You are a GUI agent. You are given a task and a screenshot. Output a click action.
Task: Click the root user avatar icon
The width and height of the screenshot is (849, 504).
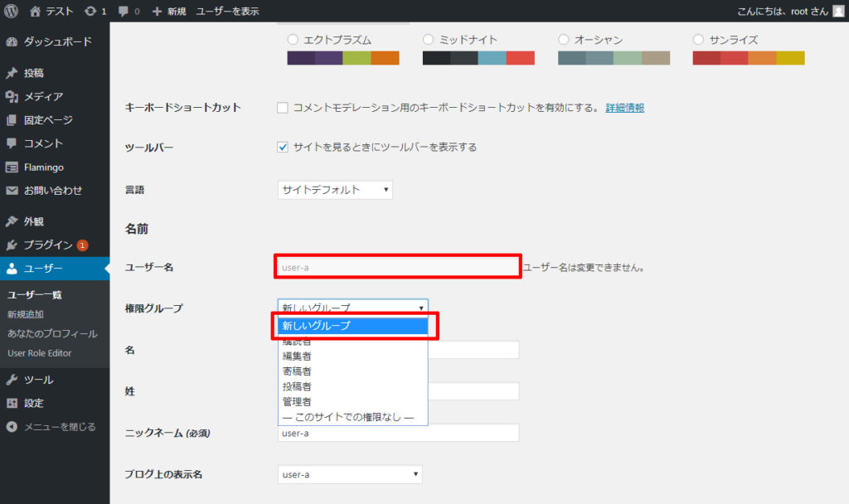pos(837,12)
